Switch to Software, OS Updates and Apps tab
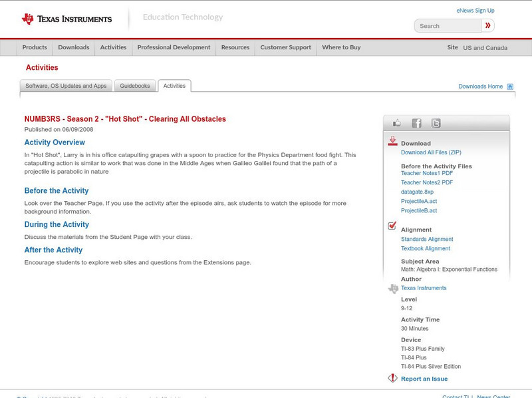The image size is (532, 398). tap(66, 86)
